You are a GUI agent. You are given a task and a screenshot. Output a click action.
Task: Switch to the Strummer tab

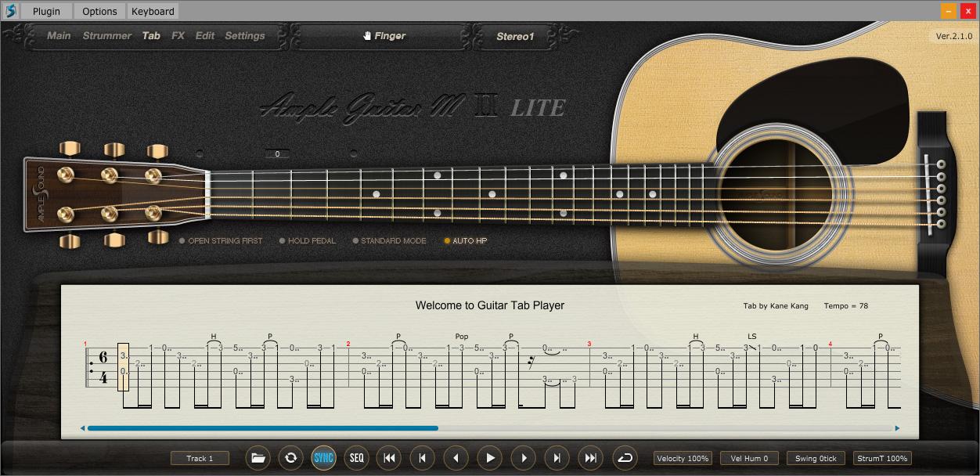pos(106,35)
